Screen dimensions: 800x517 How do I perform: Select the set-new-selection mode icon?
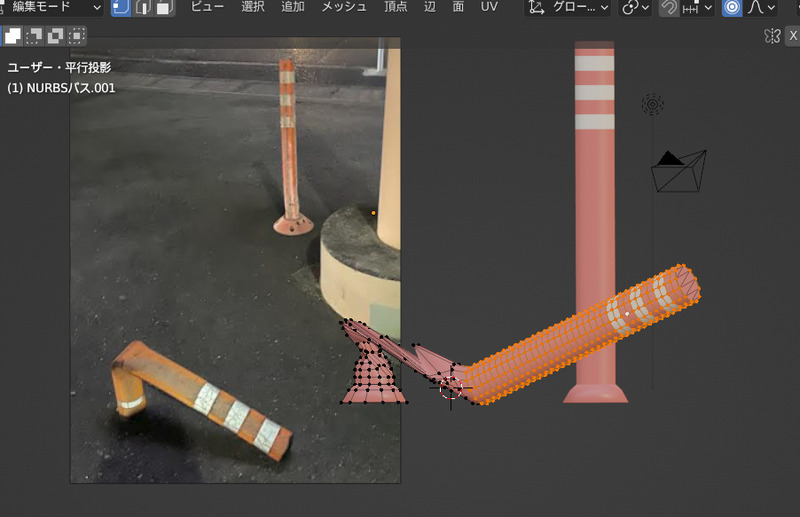pyautogui.click(x=12, y=36)
